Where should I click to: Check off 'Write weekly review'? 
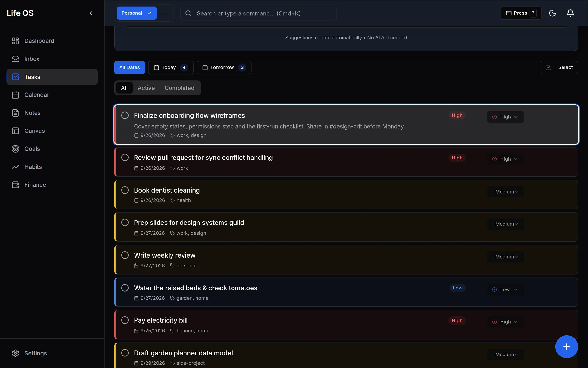coord(125,255)
